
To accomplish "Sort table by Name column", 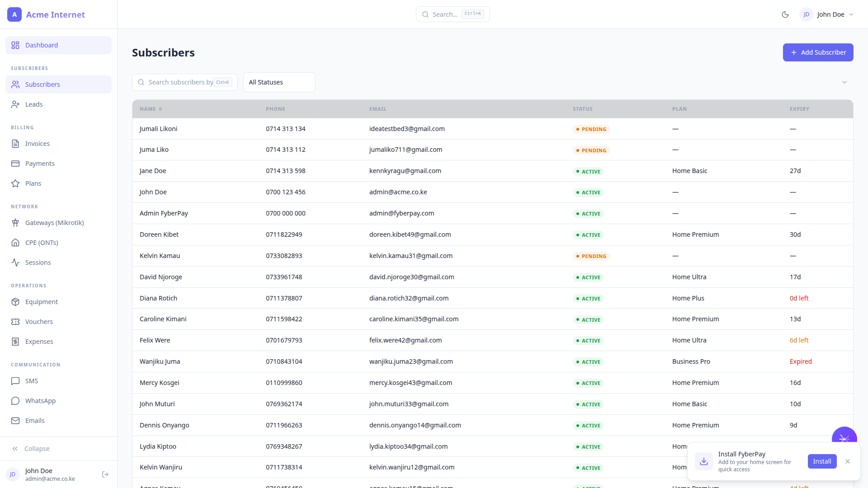I will (151, 109).
